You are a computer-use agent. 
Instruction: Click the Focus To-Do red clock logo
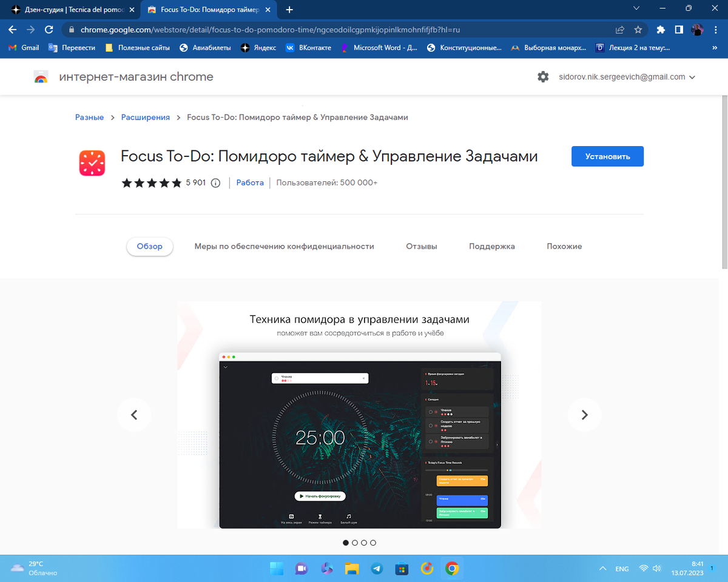pos(92,164)
